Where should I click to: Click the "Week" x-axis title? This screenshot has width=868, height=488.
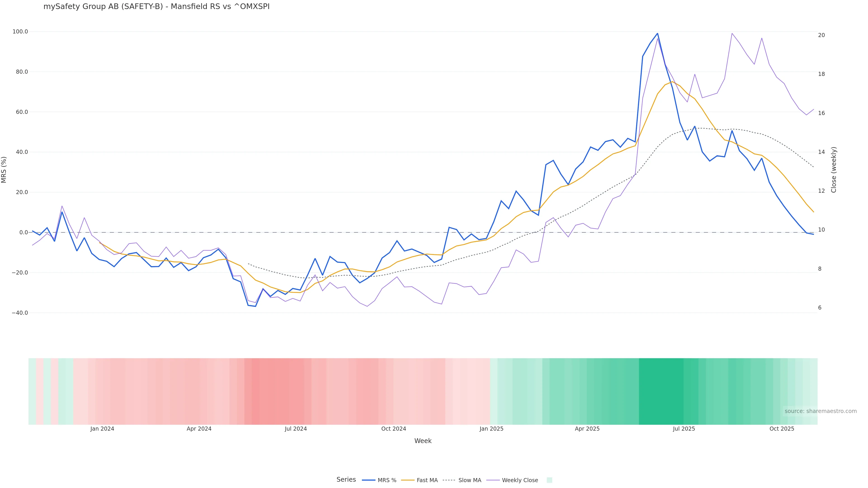[423, 441]
